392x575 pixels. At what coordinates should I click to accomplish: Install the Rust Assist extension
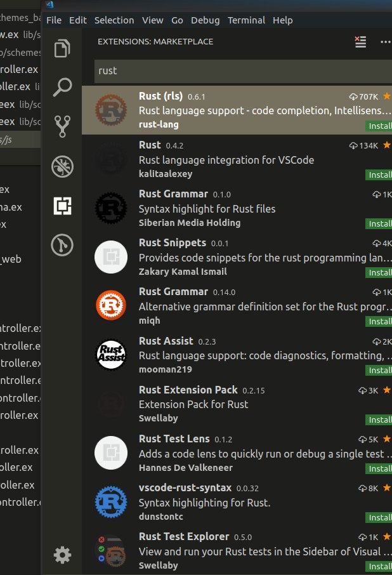379,371
